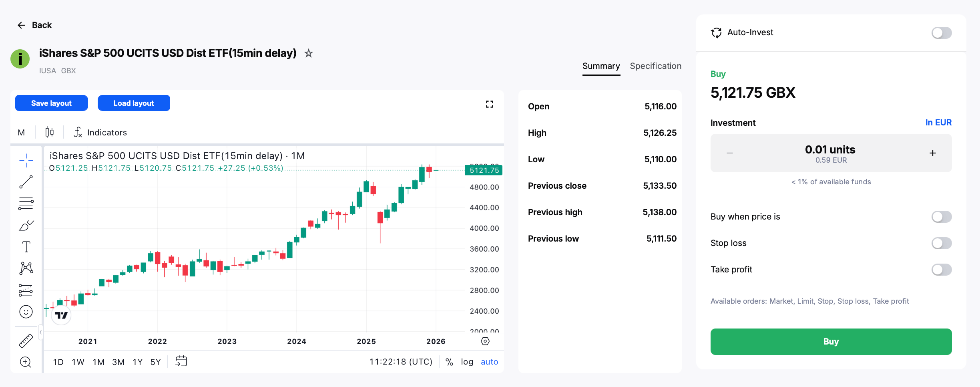Open TradingView logo on chart
Screen dimensions: 980x387
click(61, 315)
